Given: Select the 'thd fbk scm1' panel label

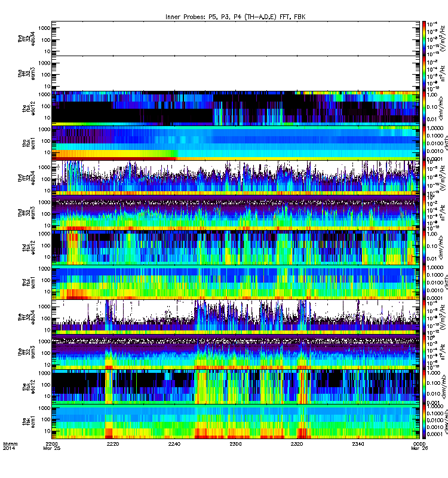Looking at the screenshot, I should tap(28, 283).
